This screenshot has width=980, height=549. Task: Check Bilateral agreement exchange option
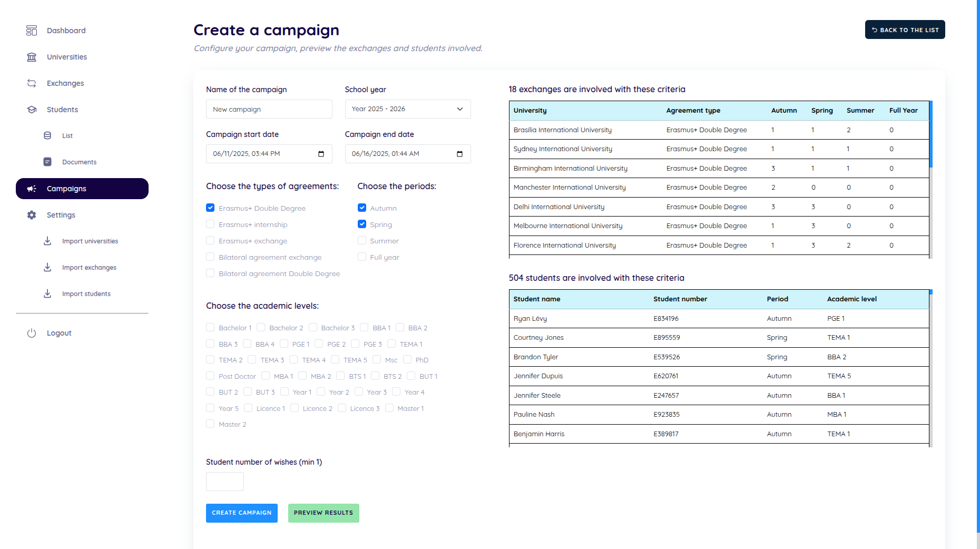point(210,257)
